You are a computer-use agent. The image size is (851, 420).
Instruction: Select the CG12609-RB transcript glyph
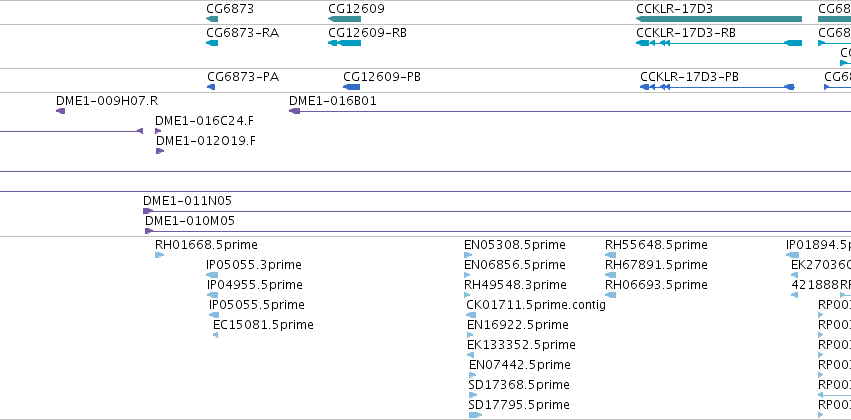pyautogui.click(x=345, y=43)
